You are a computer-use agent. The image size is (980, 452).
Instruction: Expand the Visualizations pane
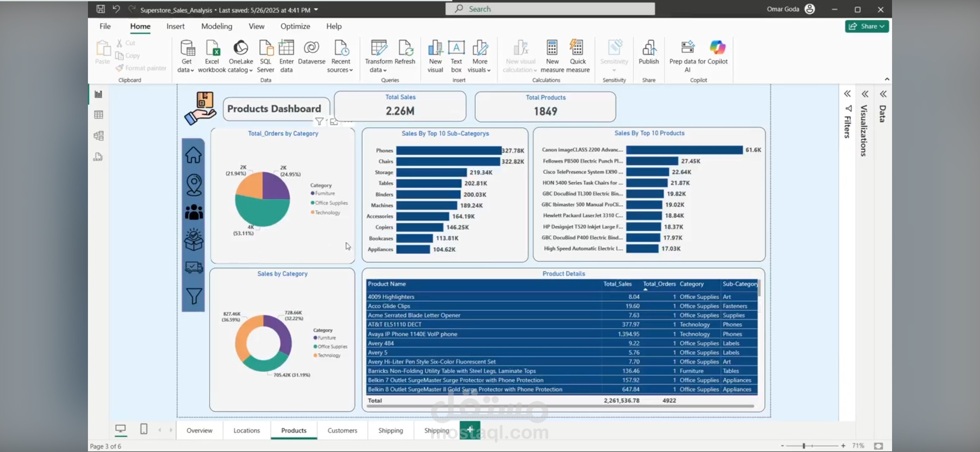click(865, 94)
